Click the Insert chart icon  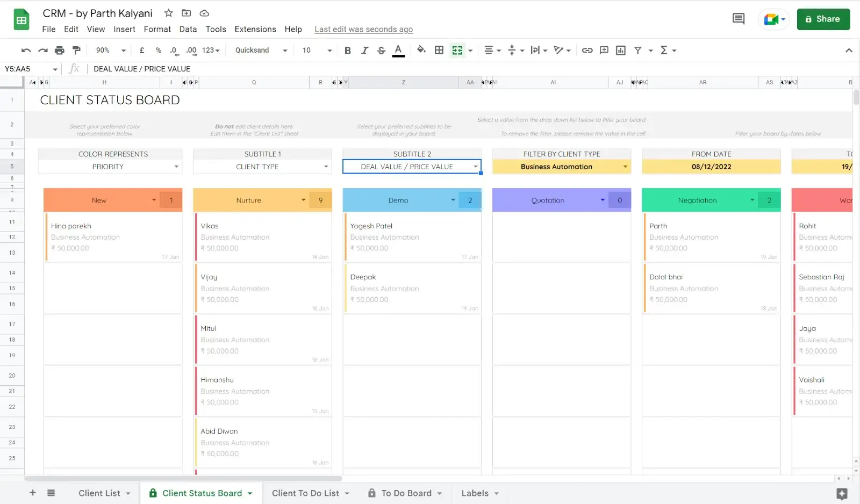pyautogui.click(x=621, y=51)
